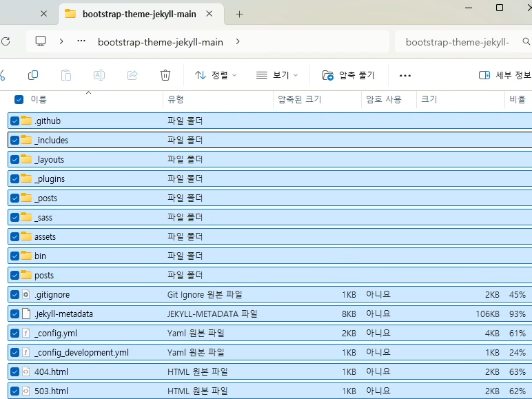
Task: Sort by the 압축된 크기 column header
Action: [300, 99]
